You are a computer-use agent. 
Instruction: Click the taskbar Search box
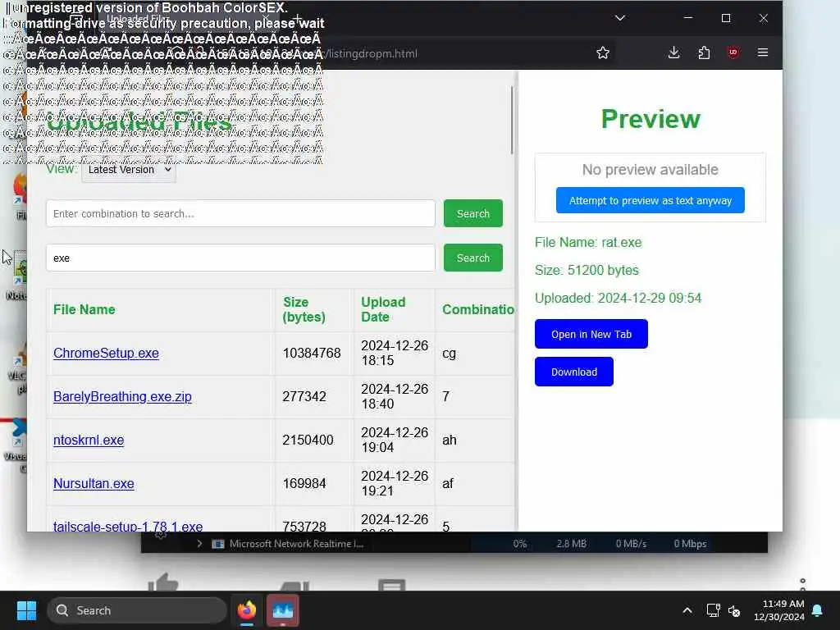point(137,610)
